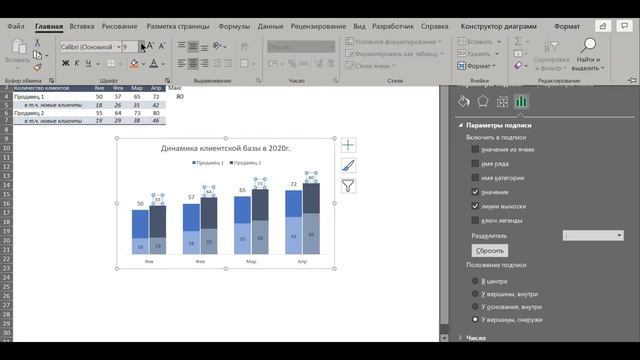Open the font name Calibri dropdown
This screenshot has width=640, height=360.
click(118, 47)
